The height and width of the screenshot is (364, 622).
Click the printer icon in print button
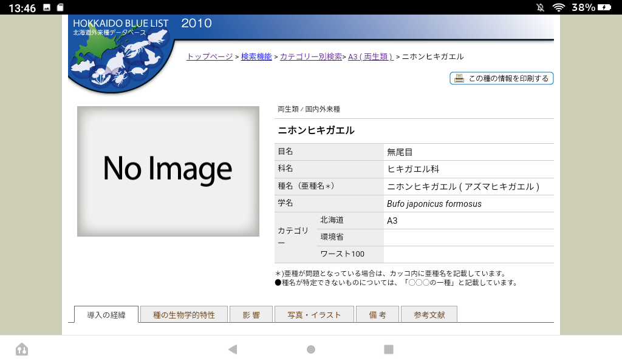coord(459,78)
